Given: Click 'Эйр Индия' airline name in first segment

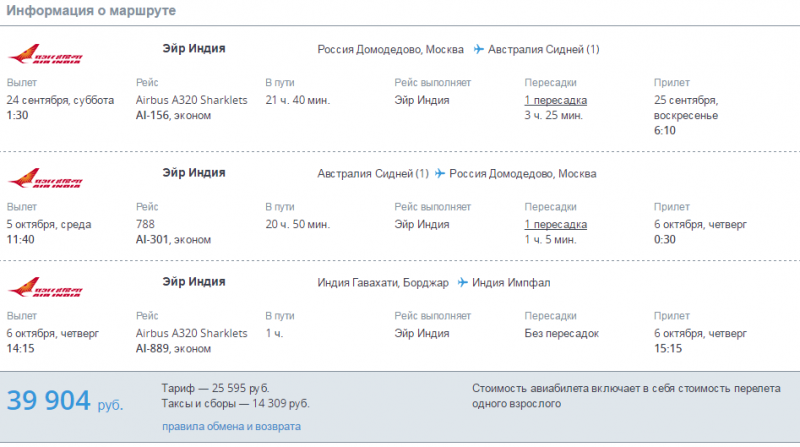Looking at the screenshot, I should click(x=194, y=48).
